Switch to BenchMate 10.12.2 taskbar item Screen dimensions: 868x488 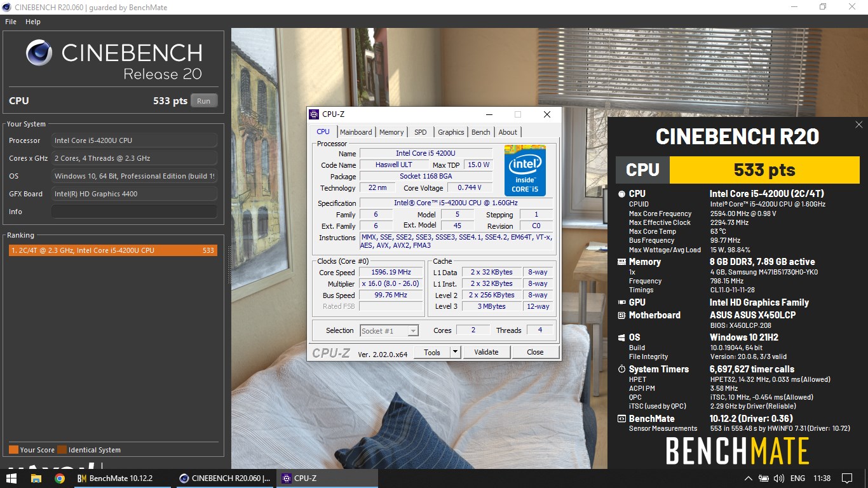pos(123,478)
